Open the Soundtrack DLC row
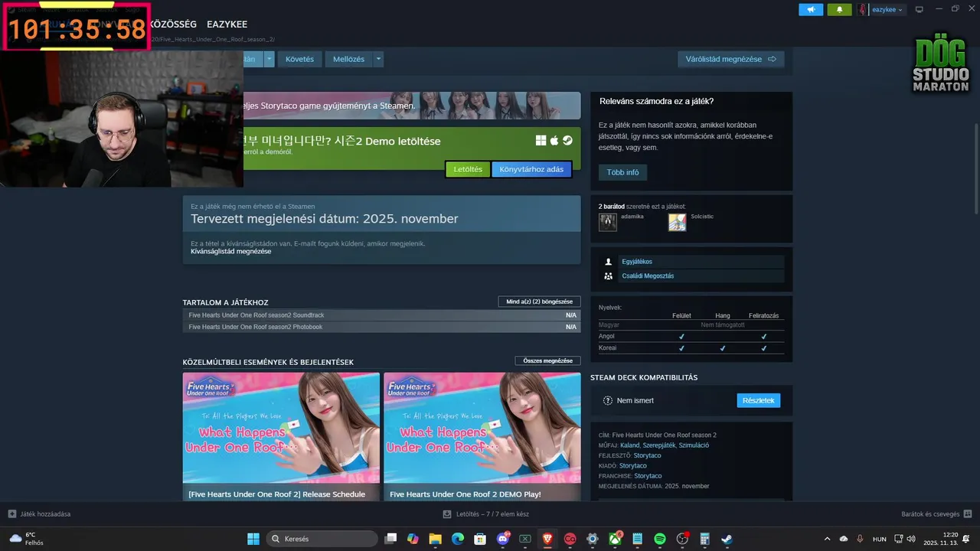980x551 pixels. (381, 315)
